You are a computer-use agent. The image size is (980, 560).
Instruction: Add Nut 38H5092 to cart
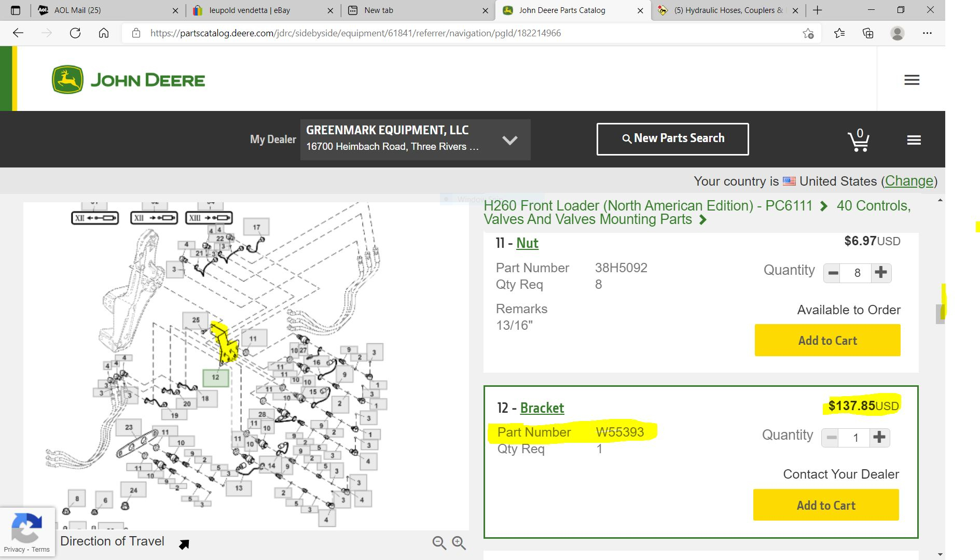(x=827, y=340)
